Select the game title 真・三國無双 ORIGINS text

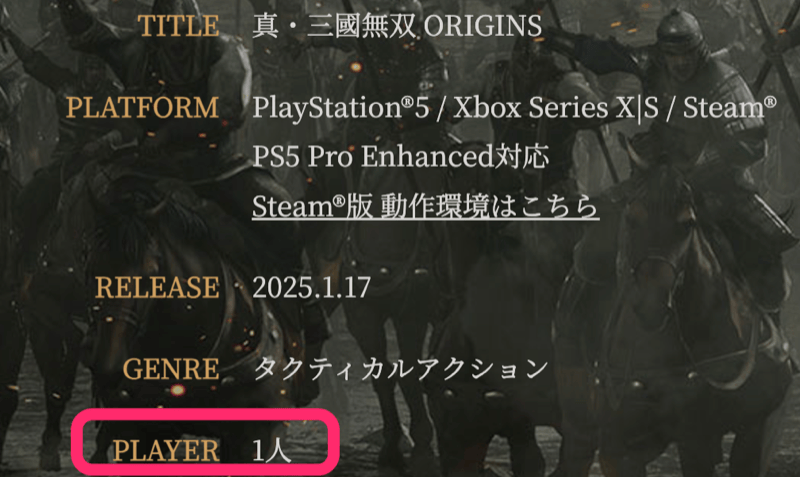397,26
